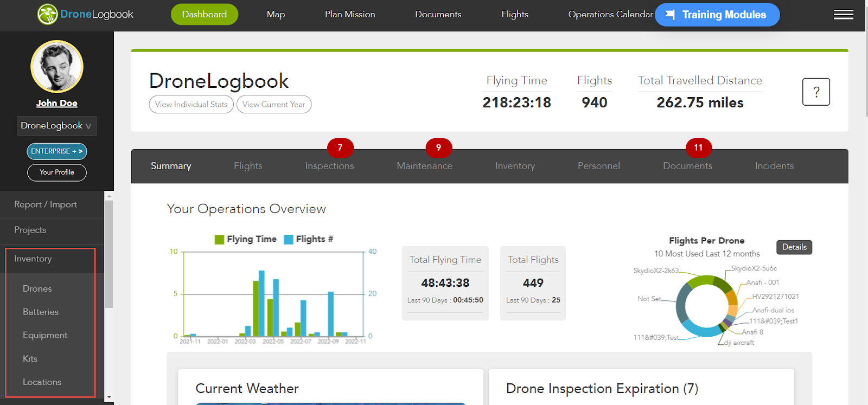Go to Dashboard
Viewport: 868px width, 405px height.
(205, 15)
